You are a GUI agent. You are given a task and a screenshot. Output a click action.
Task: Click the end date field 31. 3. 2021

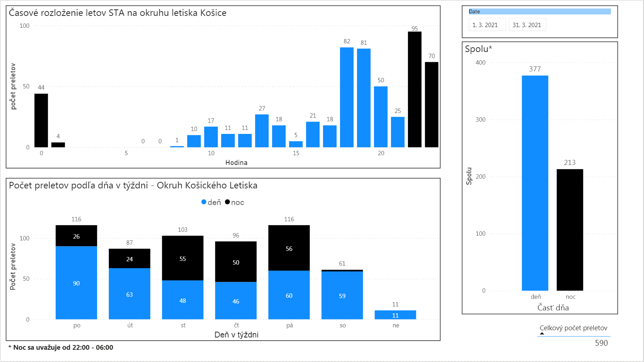coord(527,25)
